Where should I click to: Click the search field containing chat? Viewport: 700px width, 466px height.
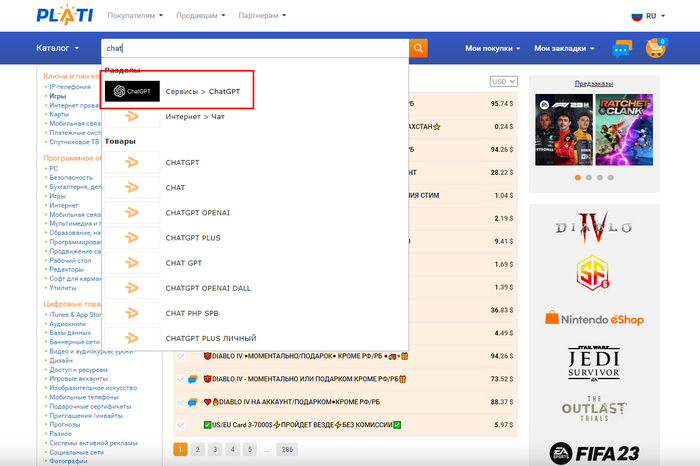coord(255,48)
